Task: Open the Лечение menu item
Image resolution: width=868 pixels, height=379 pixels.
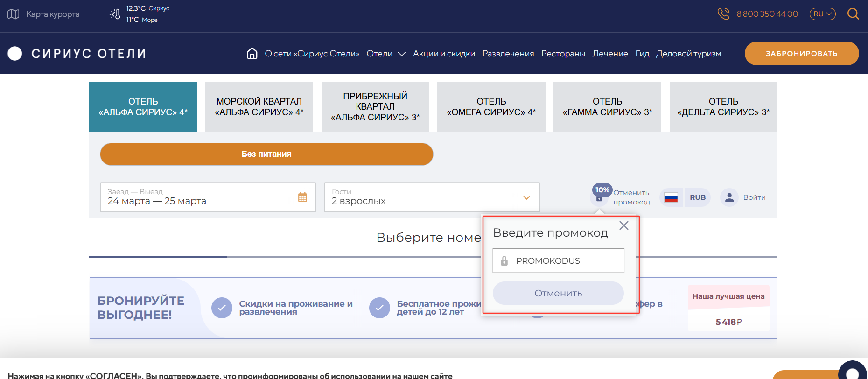Action: tap(610, 54)
